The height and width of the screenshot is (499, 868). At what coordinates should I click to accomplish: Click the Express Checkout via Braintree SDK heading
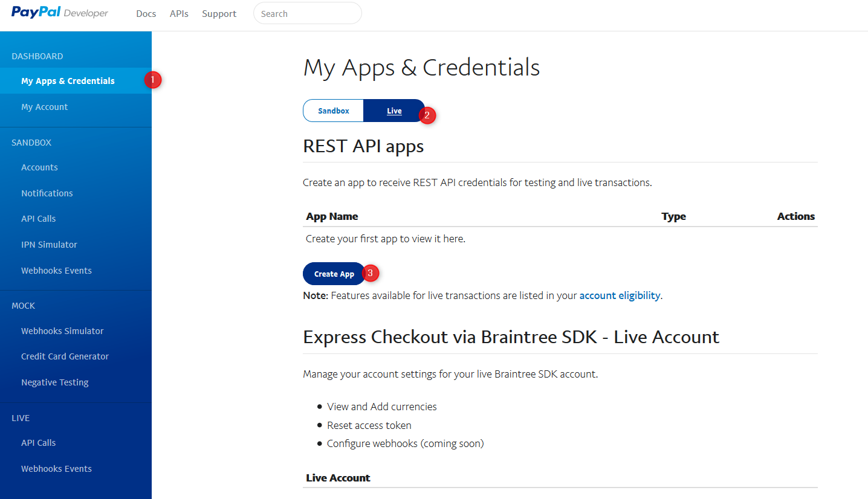point(511,336)
